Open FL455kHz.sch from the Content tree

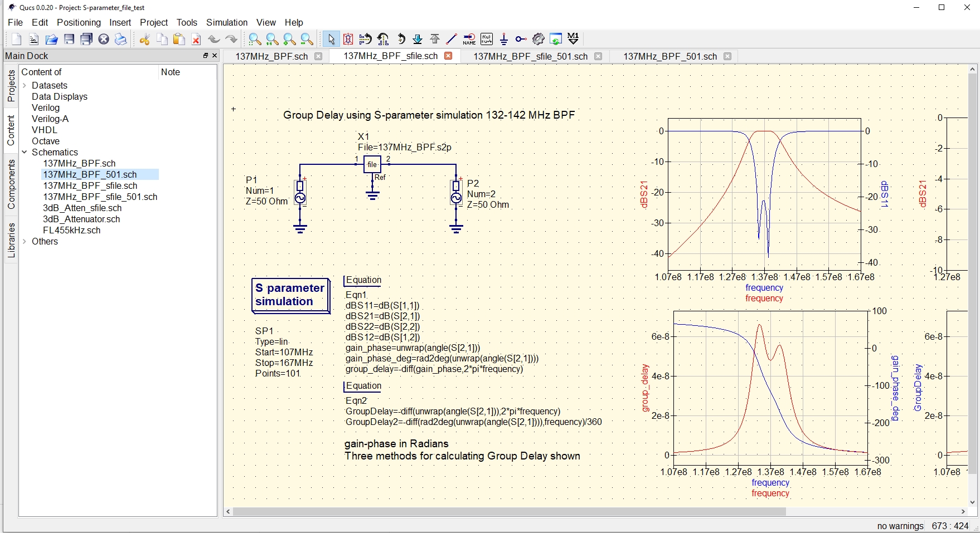[72, 230]
